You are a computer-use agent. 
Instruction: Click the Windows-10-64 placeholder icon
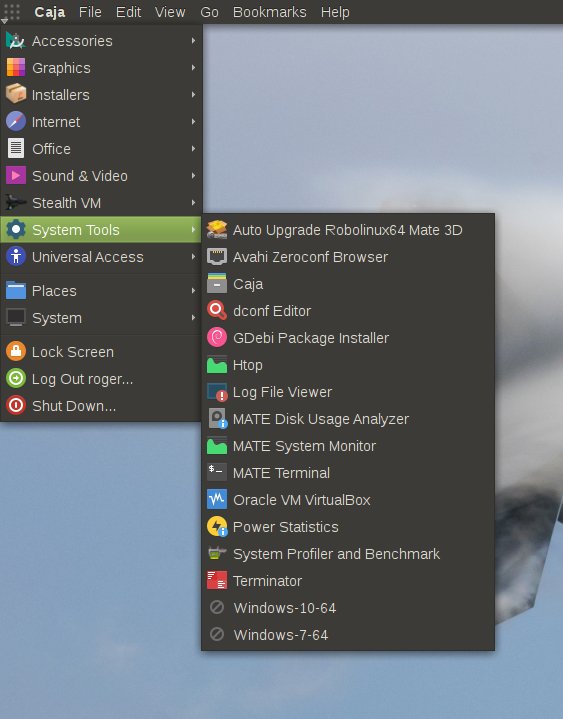(217, 607)
